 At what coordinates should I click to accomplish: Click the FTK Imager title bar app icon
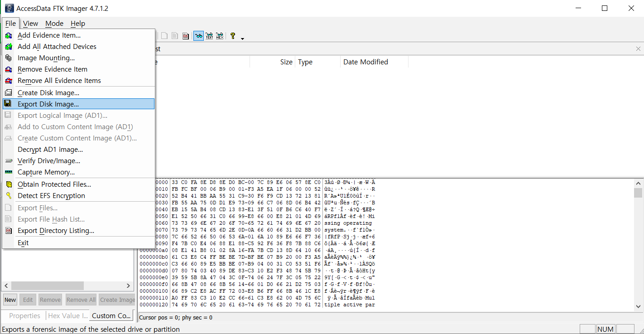click(9, 8)
